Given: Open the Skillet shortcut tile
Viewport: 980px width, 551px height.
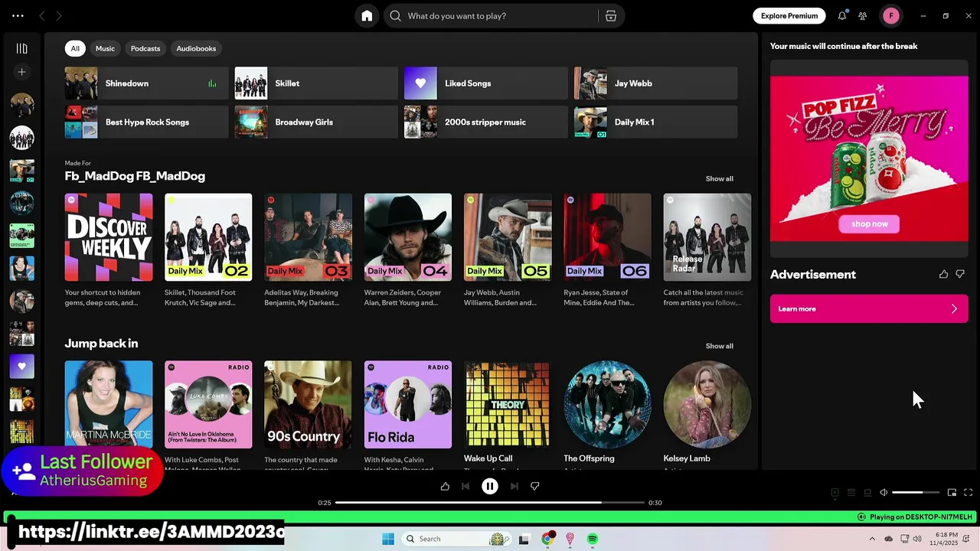Looking at the screenshot, I should 316,83.
